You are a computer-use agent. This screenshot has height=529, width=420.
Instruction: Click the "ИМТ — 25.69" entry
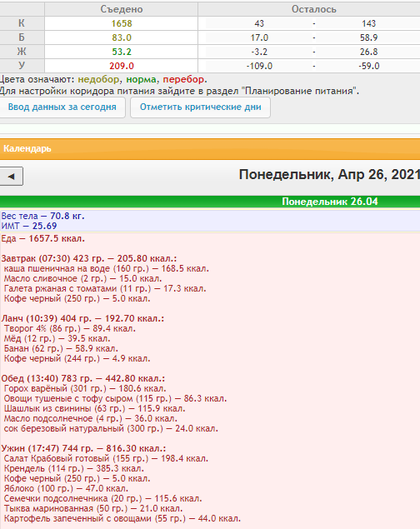(x=29, y=226)
